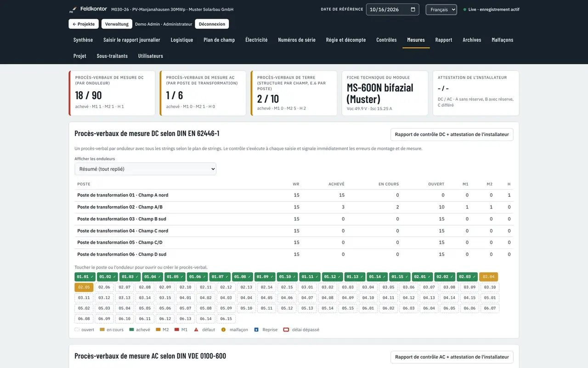The width and height of the screenshot is (588, 368).
Task: Open the Numéros de série tab
Action: click(297, 40)
